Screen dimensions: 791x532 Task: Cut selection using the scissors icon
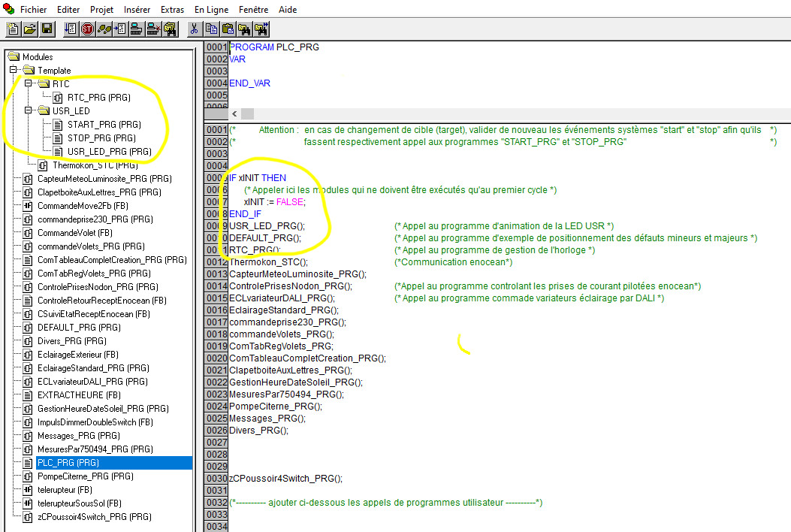tap(194, 29)
